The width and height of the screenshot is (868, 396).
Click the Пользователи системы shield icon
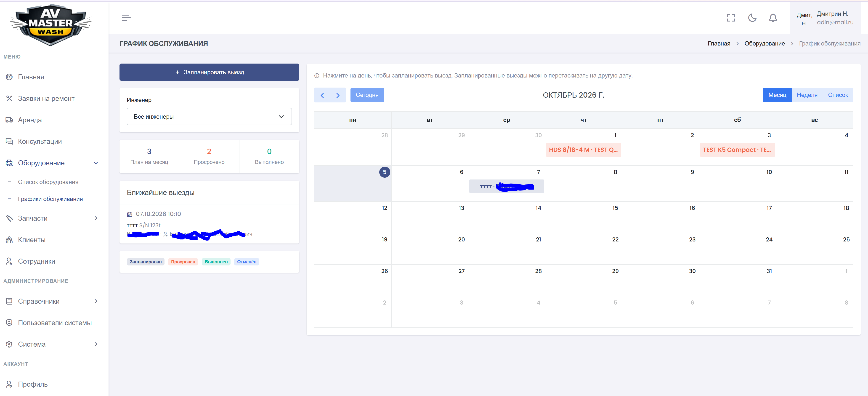pos(9,323)
